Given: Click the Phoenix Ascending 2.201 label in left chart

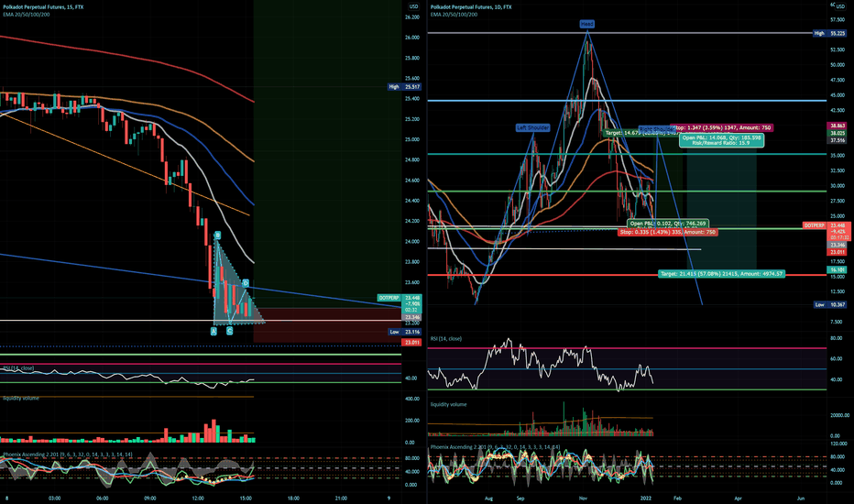Looking at the screenshot, I should (68, 455).
